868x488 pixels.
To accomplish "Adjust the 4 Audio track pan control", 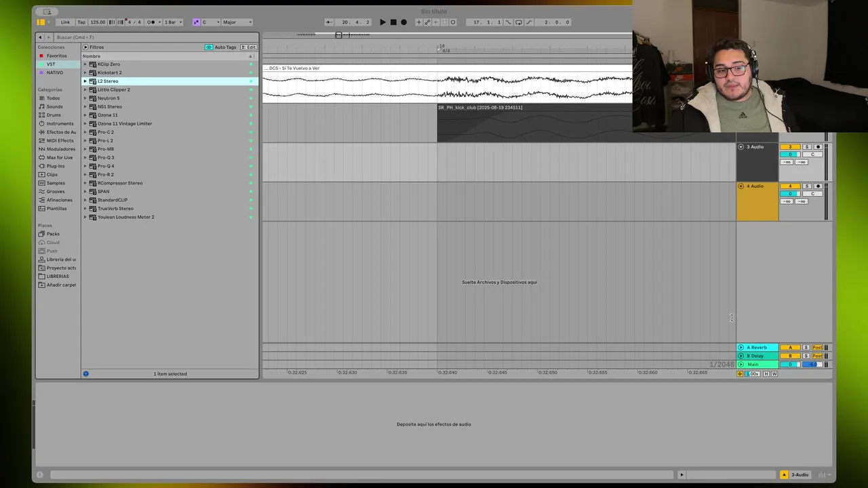I will coord(812,194).
